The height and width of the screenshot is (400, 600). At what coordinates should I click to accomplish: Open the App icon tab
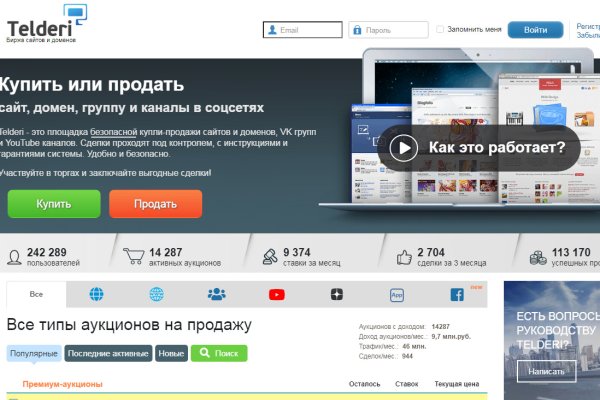[x=397, y=295]
